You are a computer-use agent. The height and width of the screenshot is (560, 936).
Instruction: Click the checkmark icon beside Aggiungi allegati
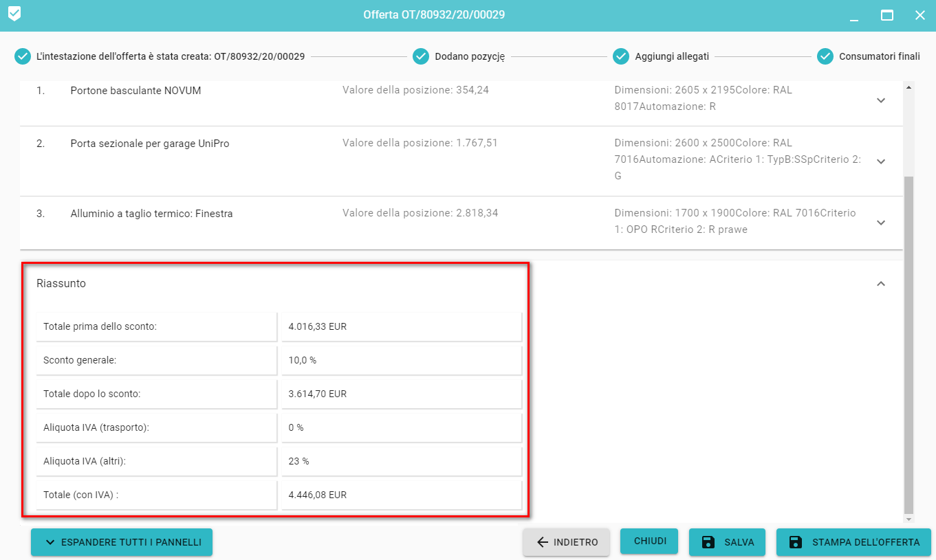click(621, 56)
